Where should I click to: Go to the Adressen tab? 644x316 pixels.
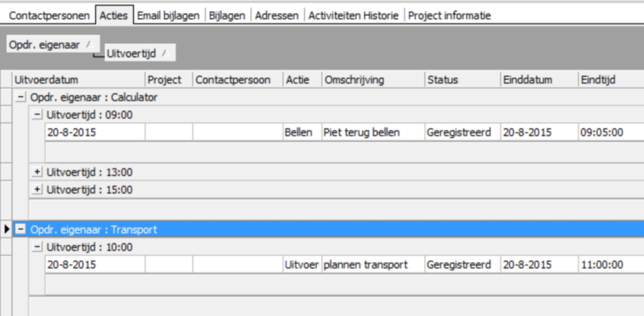point(277,15)
